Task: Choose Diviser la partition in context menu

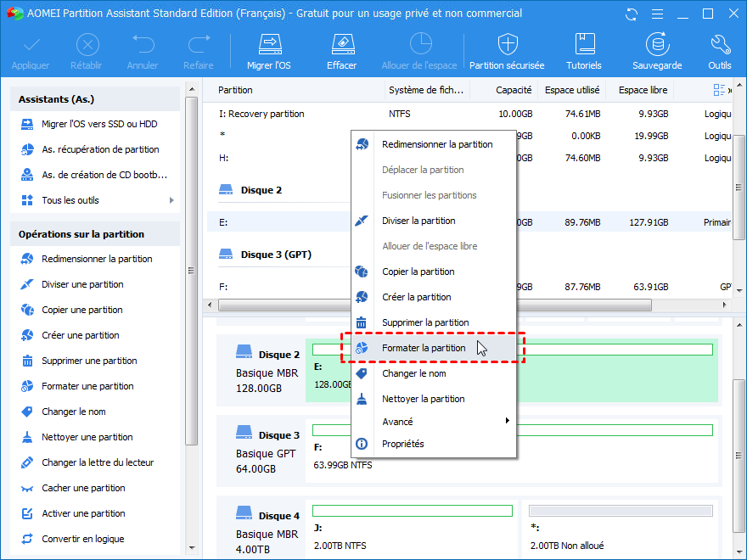Action: [x=434, y=221]
